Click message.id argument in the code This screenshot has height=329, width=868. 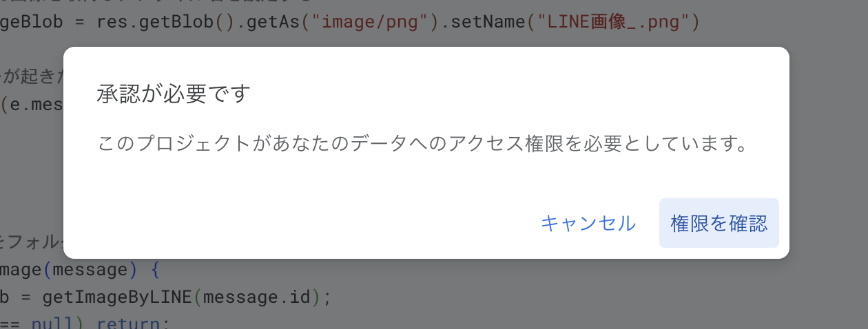pos(258,298)
